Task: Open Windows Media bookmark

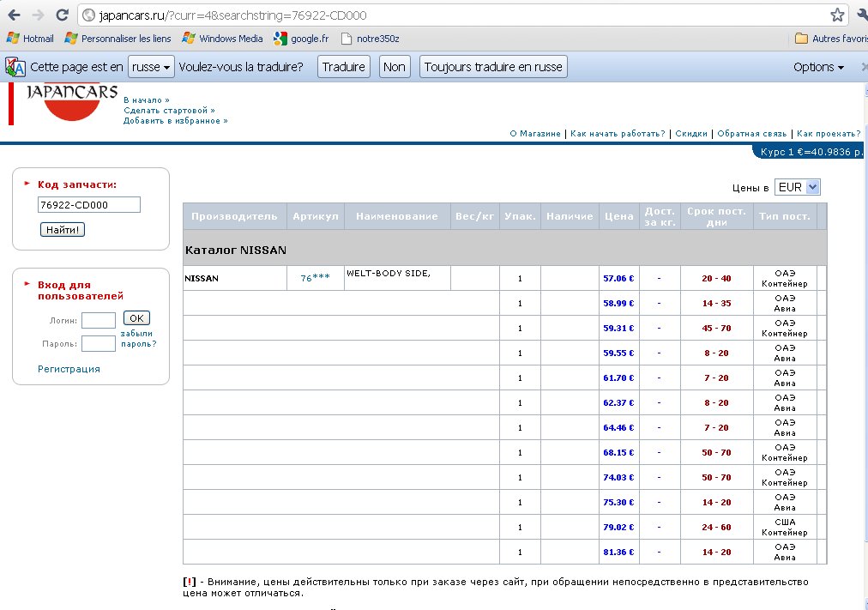Action: (223, 39)
